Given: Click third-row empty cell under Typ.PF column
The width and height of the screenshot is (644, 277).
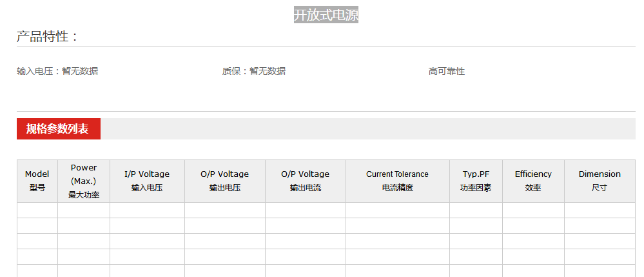Looking at the screenshot, I should click(x=476, y=241).
